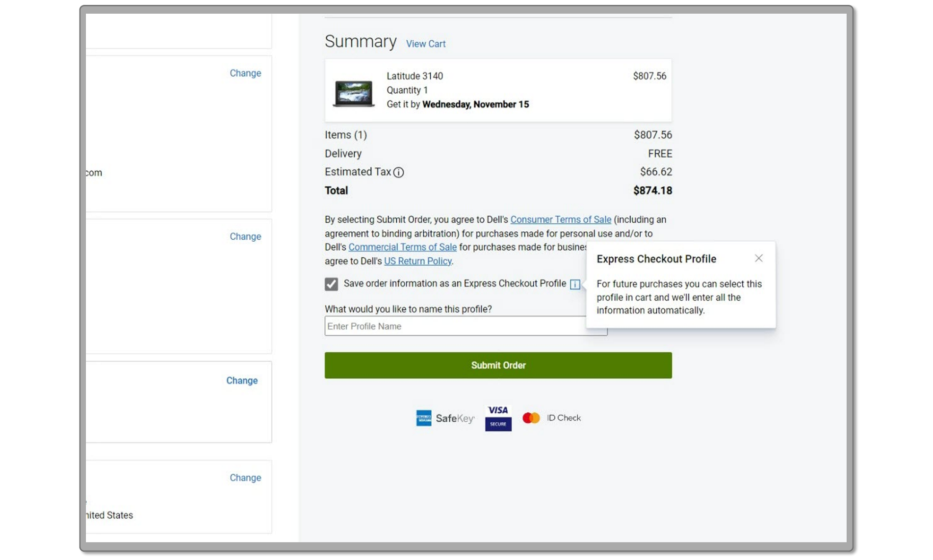Click the Estimated Tax info icon
The width and height of the screenshot is (933, 560).
pos(398,172)
